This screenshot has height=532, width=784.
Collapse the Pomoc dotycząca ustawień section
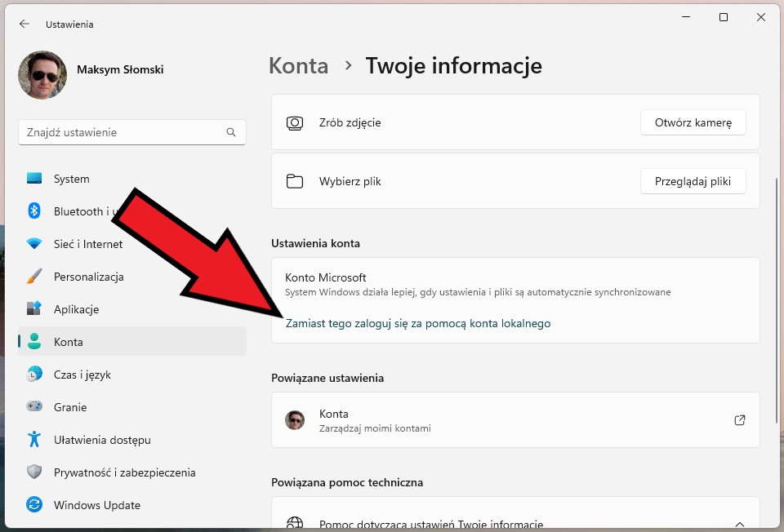click(x=740, y=525)
